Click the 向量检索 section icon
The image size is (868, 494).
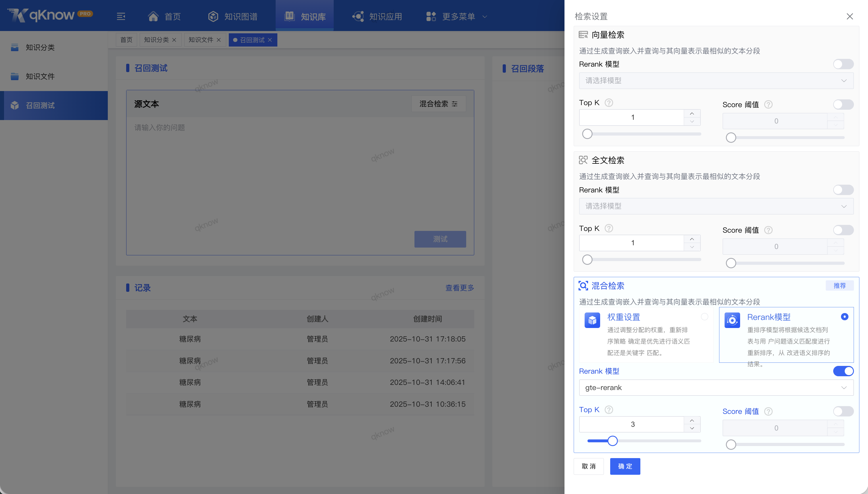coord(583,34)
